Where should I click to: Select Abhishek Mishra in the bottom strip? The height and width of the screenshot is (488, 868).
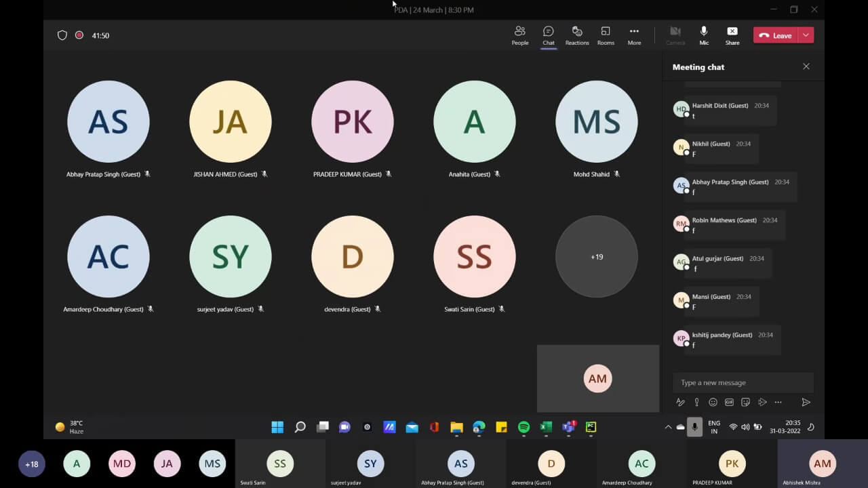823,464
